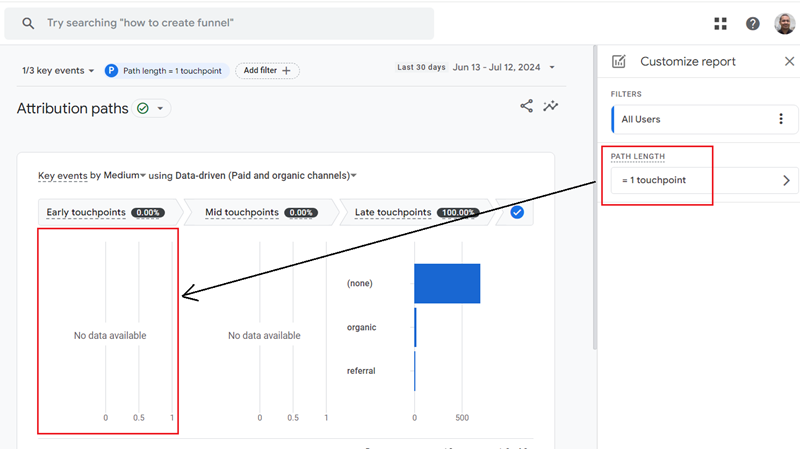
Task: Open the Last 30 days date range dropdown
Action: 476,67
